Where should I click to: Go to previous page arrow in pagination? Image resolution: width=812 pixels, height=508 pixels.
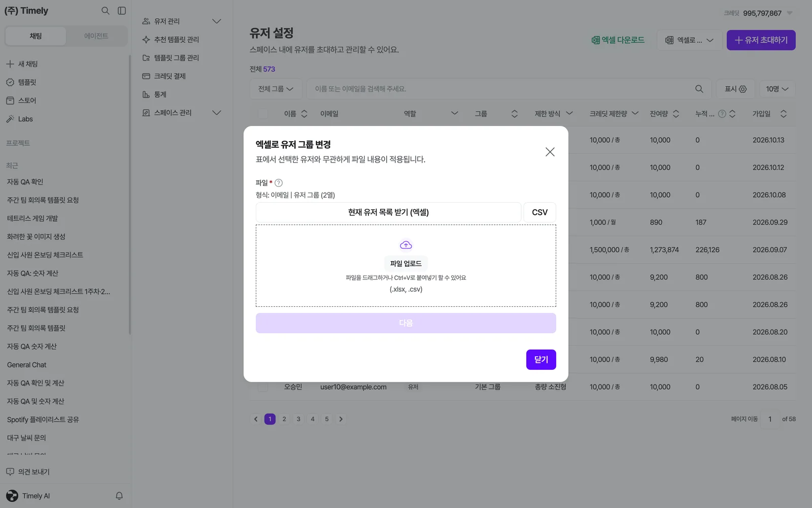(x=256, y=419)
